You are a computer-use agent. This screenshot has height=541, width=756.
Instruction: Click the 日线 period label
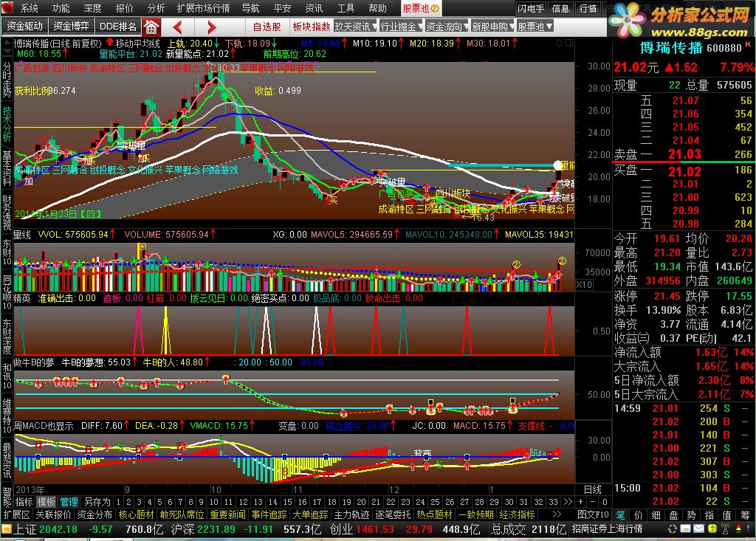593,489
